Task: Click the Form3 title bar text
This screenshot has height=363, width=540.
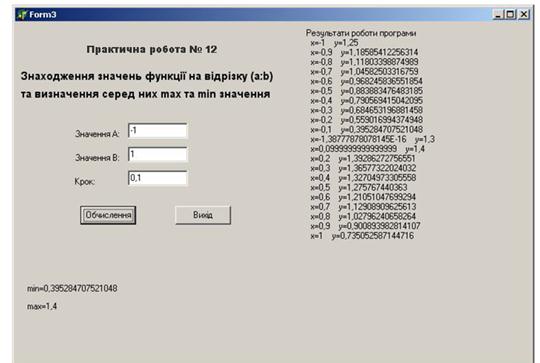Action: 43,14
